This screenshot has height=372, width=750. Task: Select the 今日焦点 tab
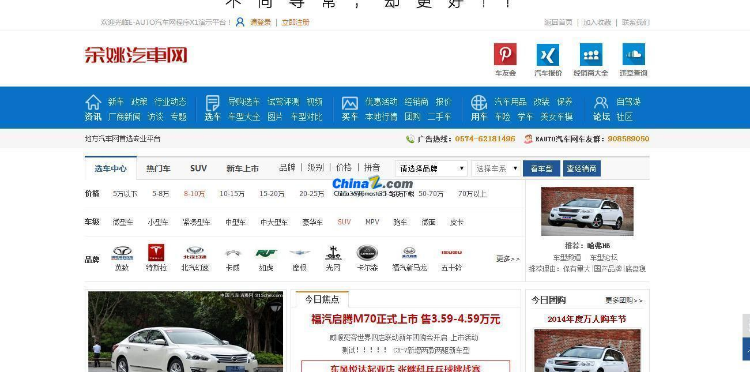(x=322, y=299)
